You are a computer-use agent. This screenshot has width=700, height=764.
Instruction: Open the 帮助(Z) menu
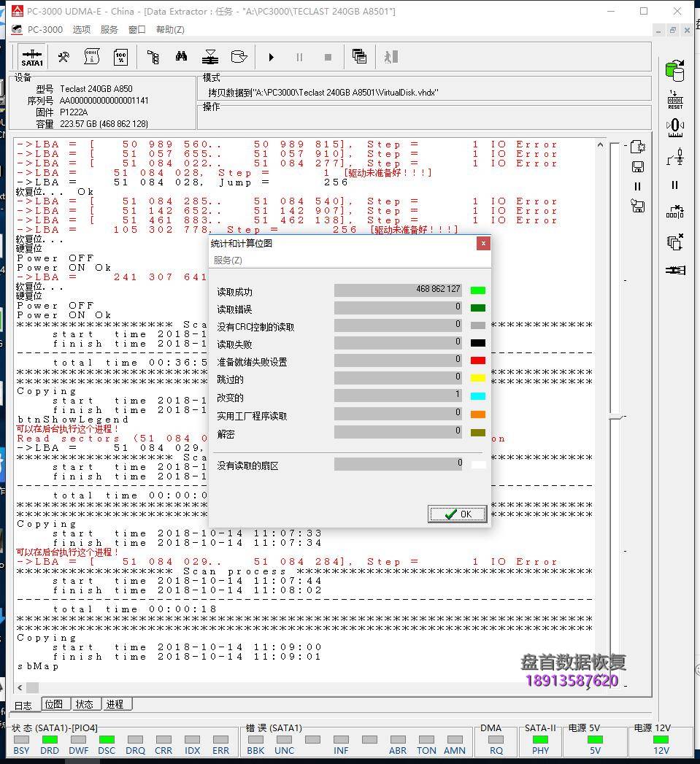click(x=170, y=30)
